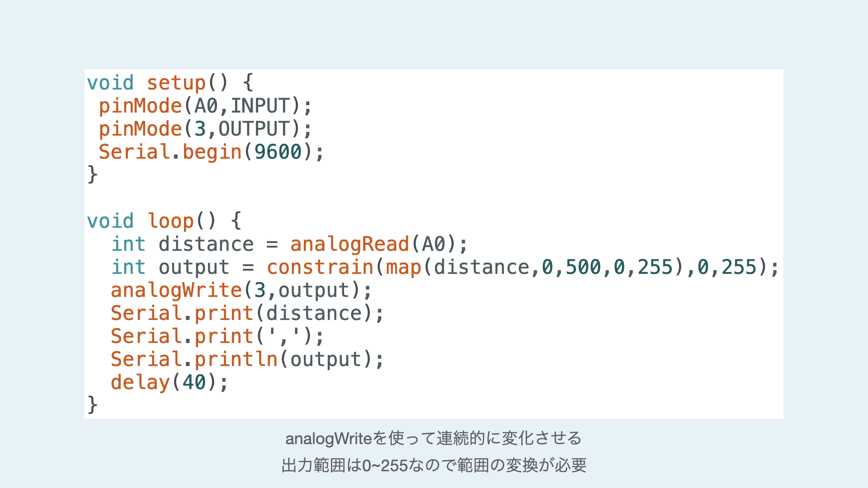Screen dimensions: 868x488
Task: Click the map function name
Action: click(x=403, y=267)
